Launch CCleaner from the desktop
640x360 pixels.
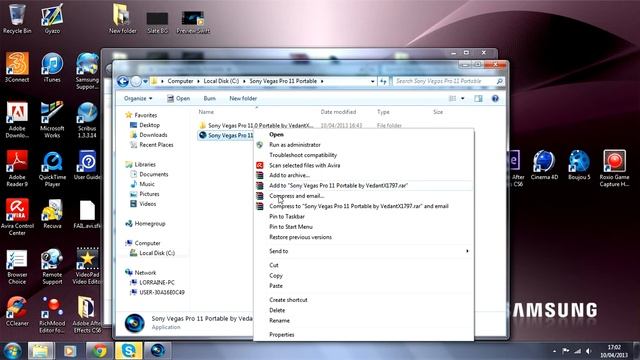[17, 311]
